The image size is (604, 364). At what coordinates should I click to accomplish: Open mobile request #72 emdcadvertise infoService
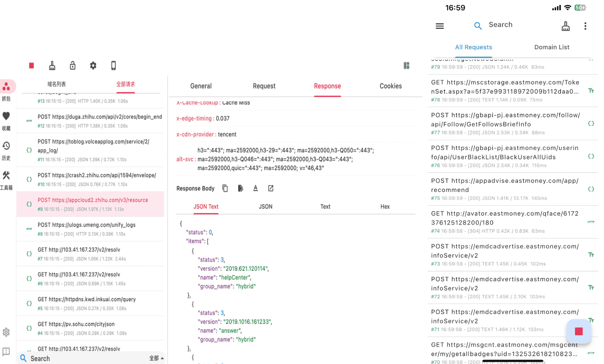512,288
